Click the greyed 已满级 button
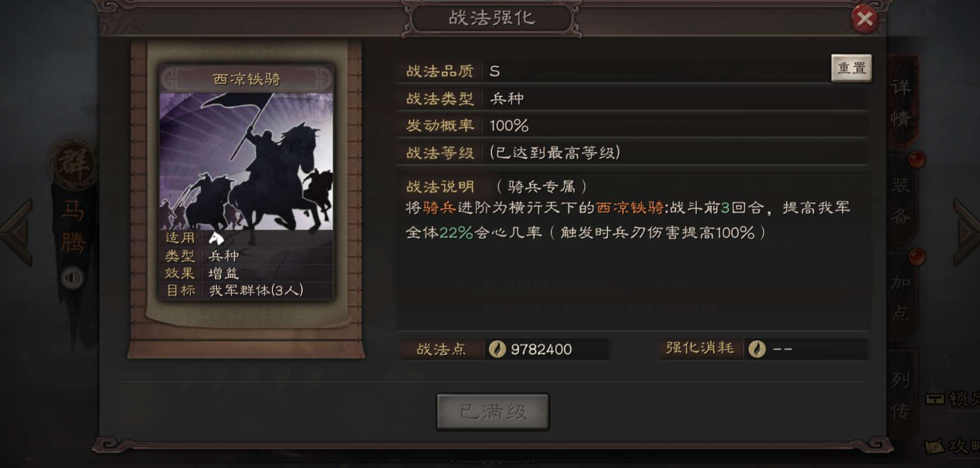 click(x=493, y=411)
